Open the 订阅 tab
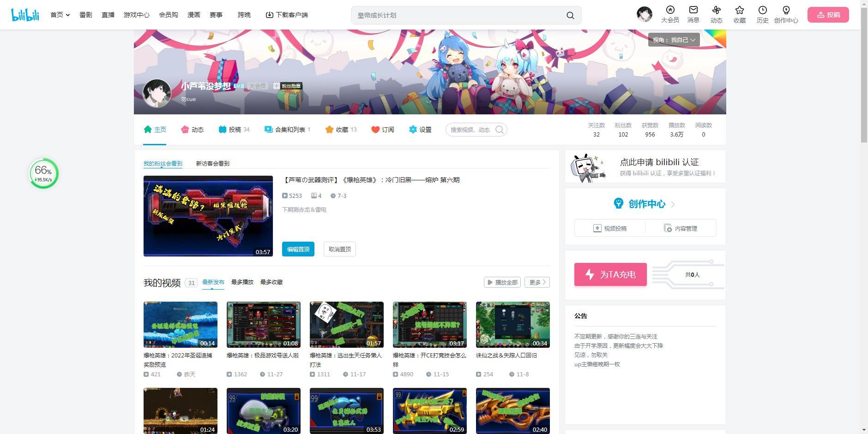The width and height of the screenshot is (868, 434). click(383, 130)
